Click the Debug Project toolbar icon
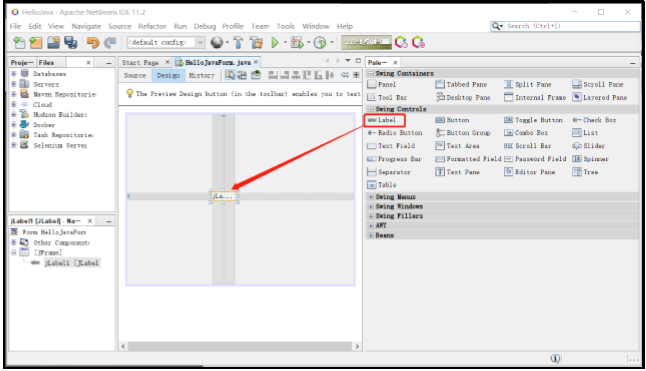Viewport: 646px width, 371px height. 297,42
